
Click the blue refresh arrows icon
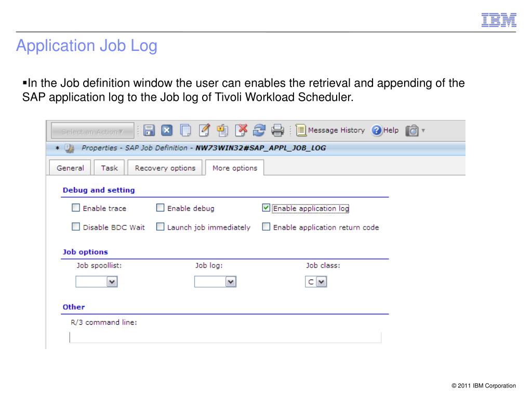tap(259, 130)
